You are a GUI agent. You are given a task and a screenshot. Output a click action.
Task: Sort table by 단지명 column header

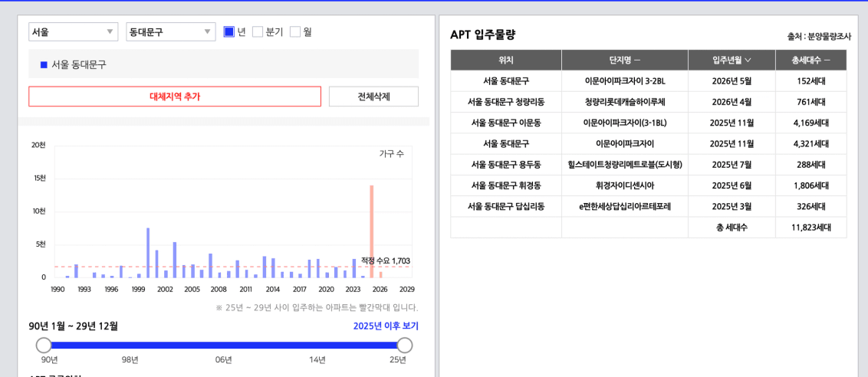625,60
